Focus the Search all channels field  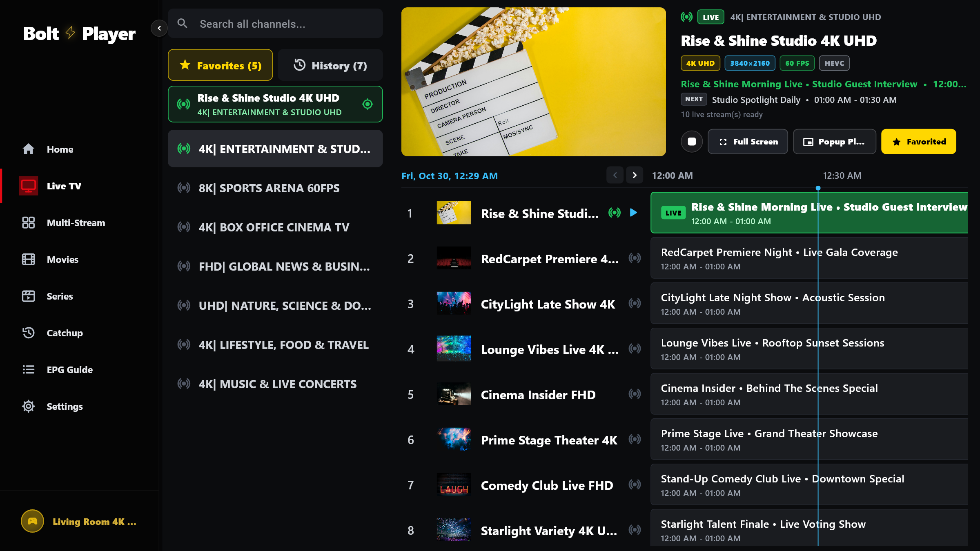[275, 24]
